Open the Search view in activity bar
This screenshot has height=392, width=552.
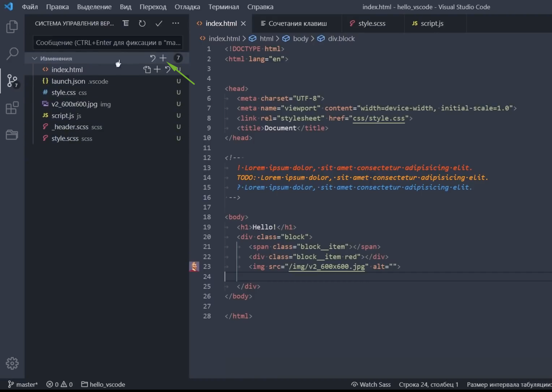click(12, 54)
